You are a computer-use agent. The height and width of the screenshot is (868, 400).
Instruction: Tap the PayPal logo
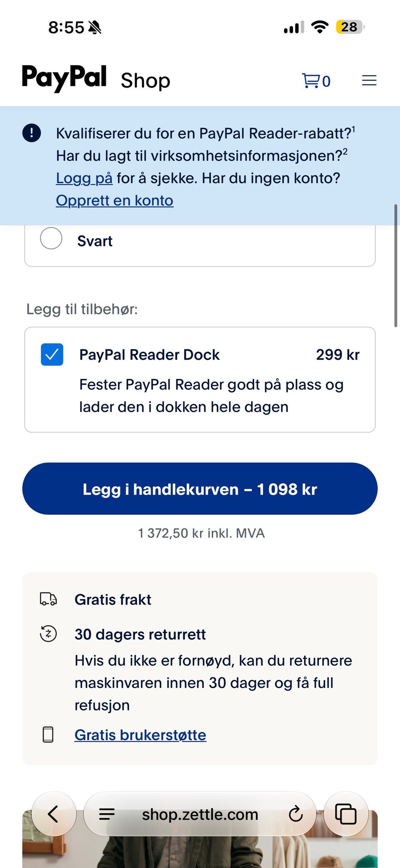coord(65,78)
